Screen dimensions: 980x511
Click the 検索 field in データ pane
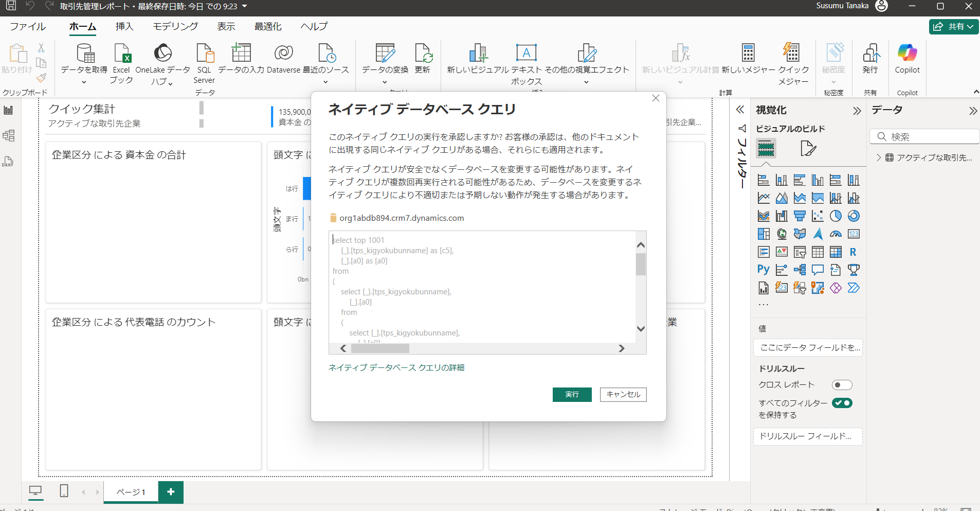point(924,136)
